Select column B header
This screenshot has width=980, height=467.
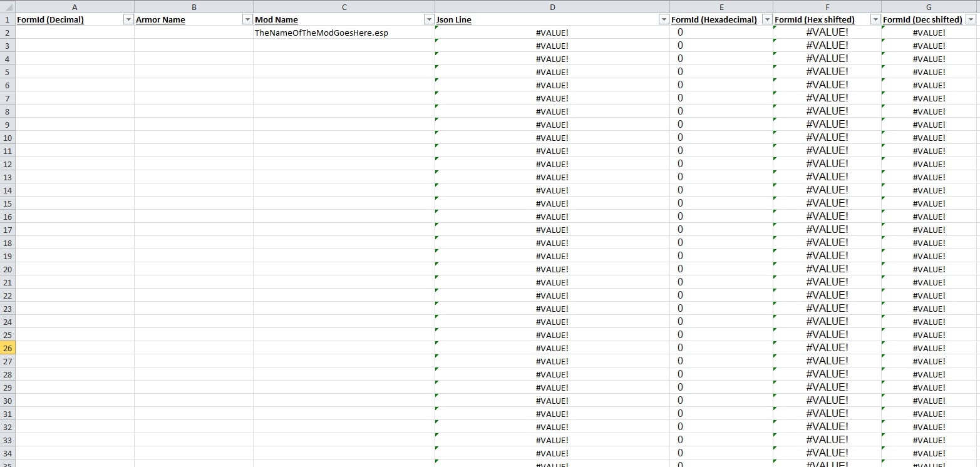click(193, 6)
